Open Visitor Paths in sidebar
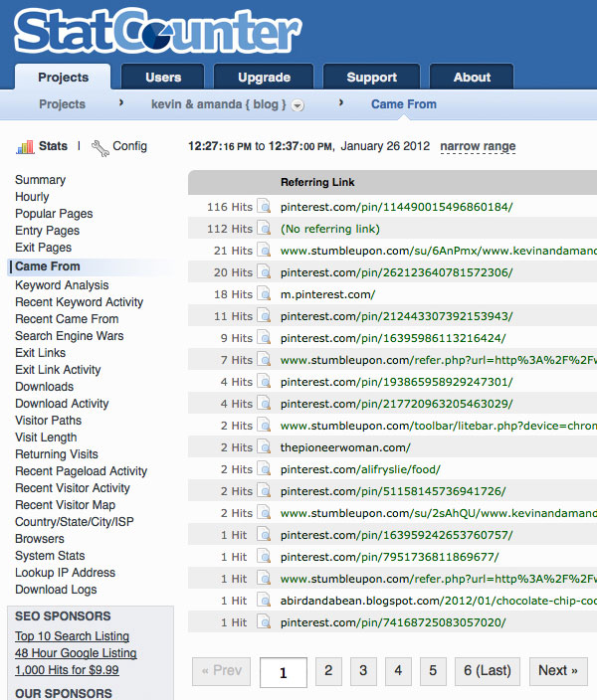The image size is (597, 700). click(x=49, y=420)
